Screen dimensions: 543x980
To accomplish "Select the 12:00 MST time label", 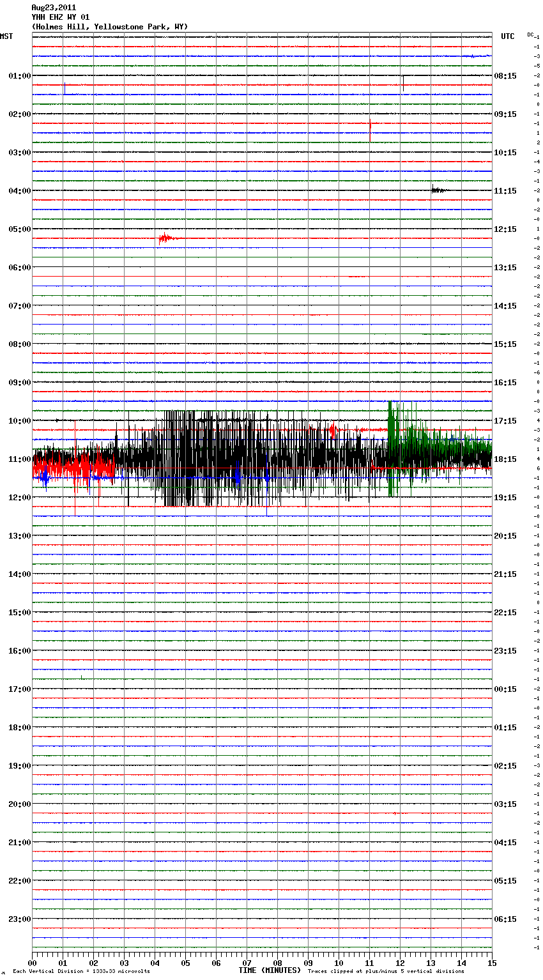I will [x=19, y=497].
